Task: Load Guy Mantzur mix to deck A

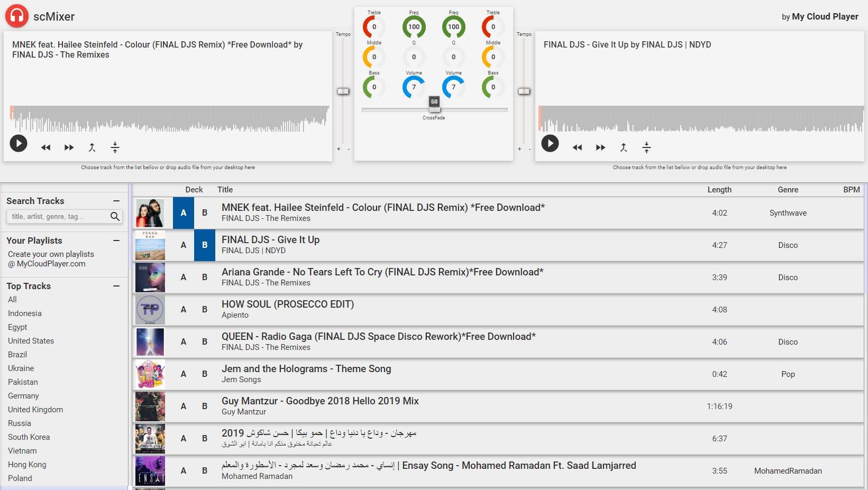Action: tap(184, 406)
